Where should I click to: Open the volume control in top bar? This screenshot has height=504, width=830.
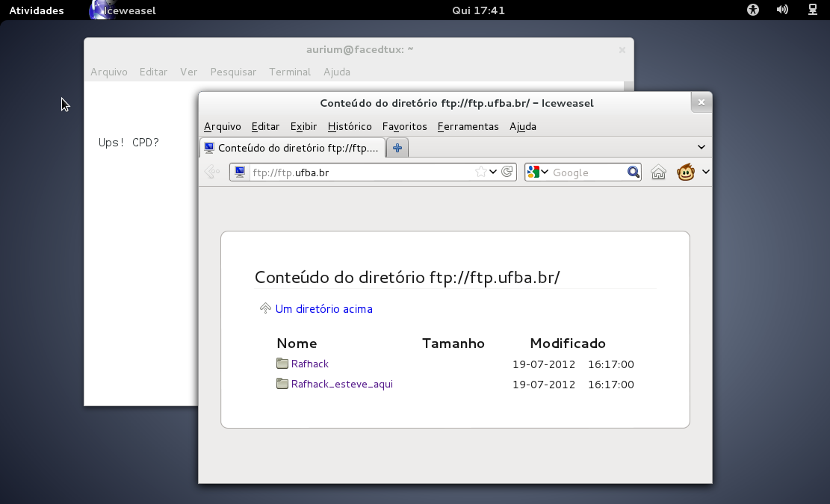tap(782, 10)
